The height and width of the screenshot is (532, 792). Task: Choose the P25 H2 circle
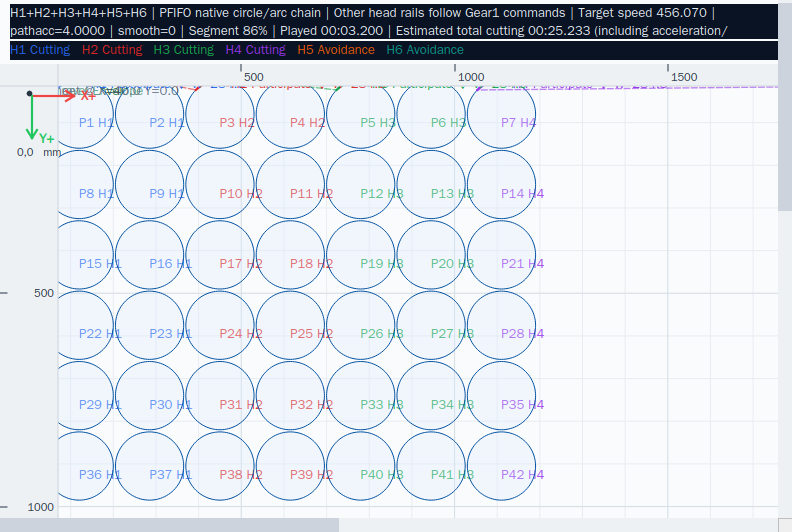290,325
